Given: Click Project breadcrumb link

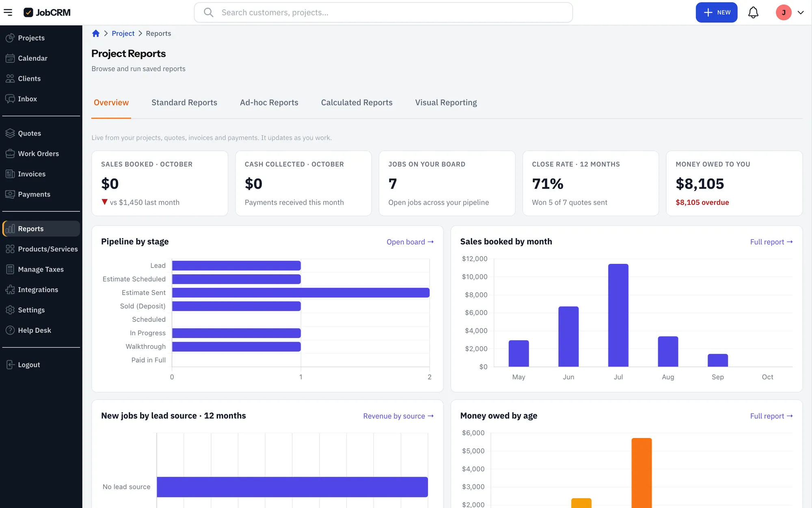Looking at the screenshot, I should [x=123, y=33].
